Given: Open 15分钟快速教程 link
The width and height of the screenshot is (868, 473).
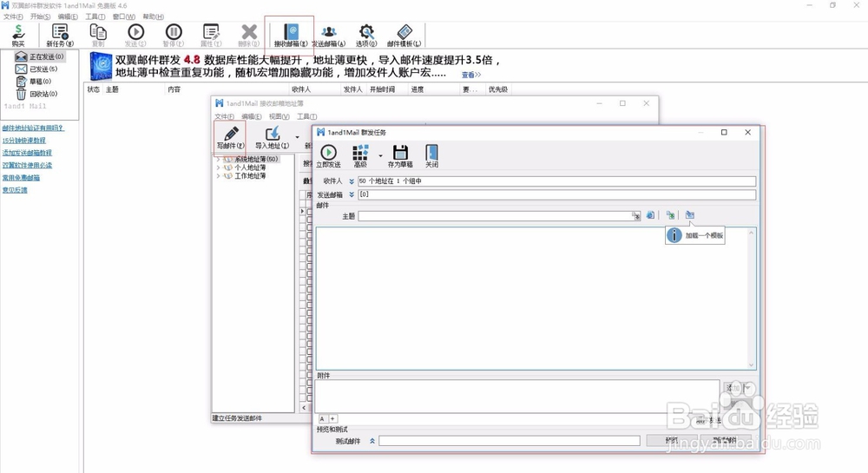Looking at the screenshot, I should (x=23, y=141).
